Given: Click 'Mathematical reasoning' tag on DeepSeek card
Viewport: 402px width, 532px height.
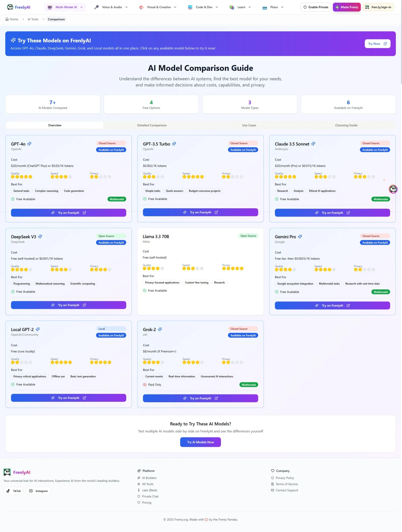Looking at the screenshot, I should tap(50, 283).
